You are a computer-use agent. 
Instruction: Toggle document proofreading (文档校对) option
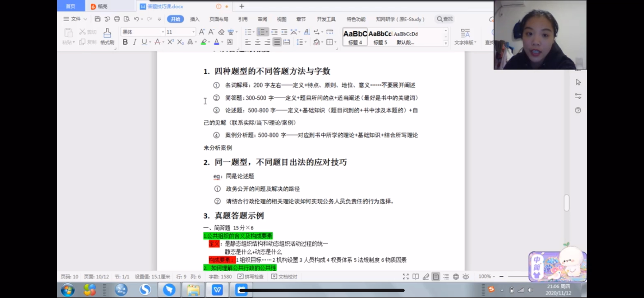tap(284, 276)
